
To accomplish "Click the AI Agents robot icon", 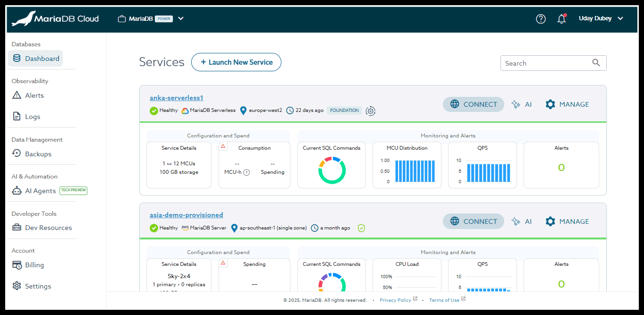I will tap(17, 191).
